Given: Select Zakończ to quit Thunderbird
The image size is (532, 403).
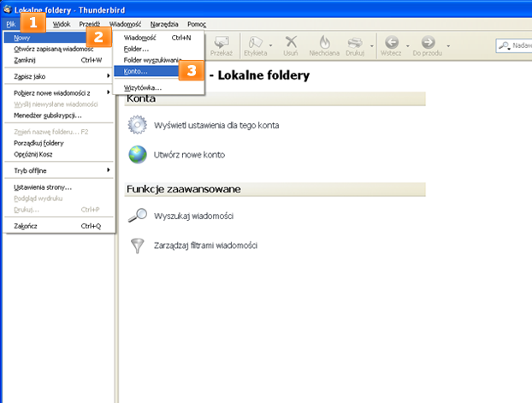Looking at the screenshot, I should [59, 226].
